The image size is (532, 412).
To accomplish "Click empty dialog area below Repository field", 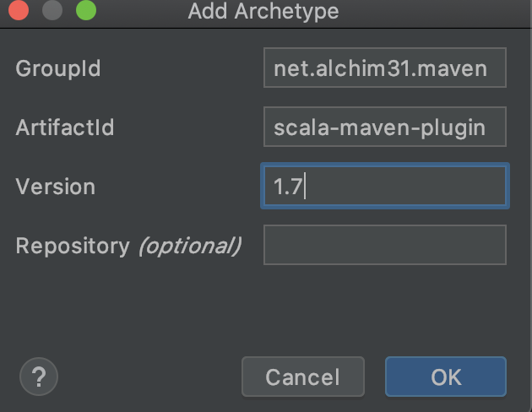I will 266,308.
